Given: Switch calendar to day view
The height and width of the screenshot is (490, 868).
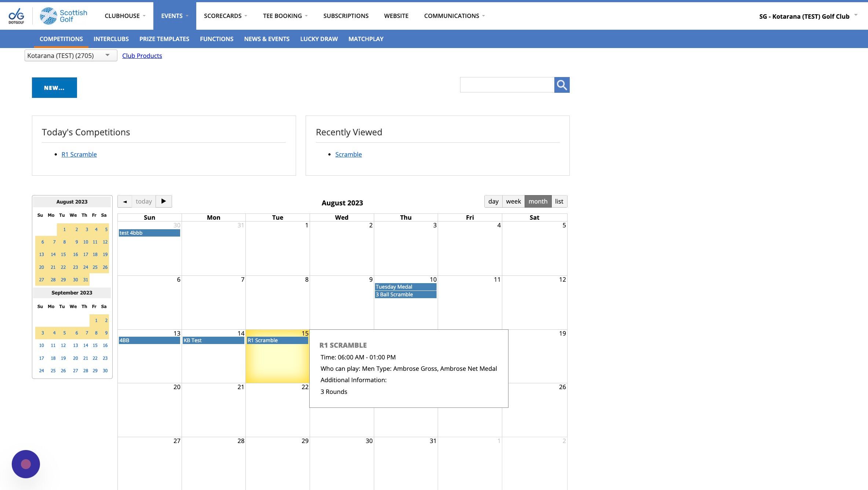Looking at the screenshot, I should tap(493, 201).
